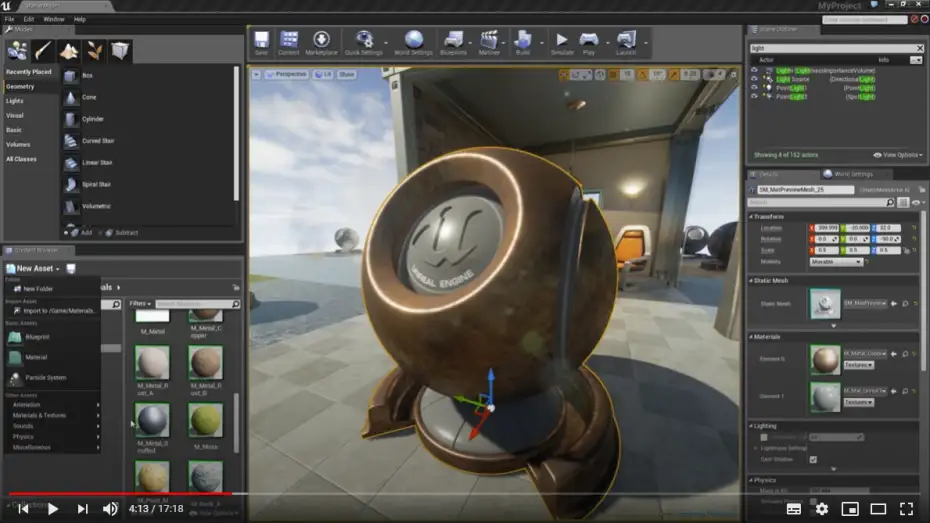Open Quick Settings in toolbar
The image size is (930, 523).
(364, 43)
